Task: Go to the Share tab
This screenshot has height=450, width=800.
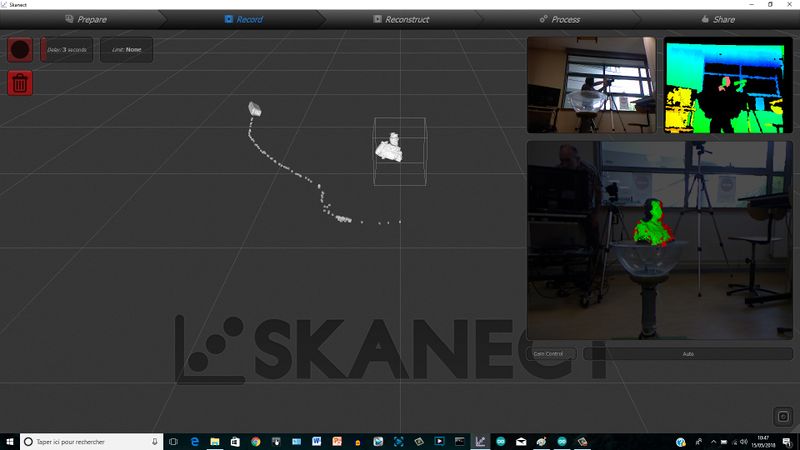Action: [717, 19]
